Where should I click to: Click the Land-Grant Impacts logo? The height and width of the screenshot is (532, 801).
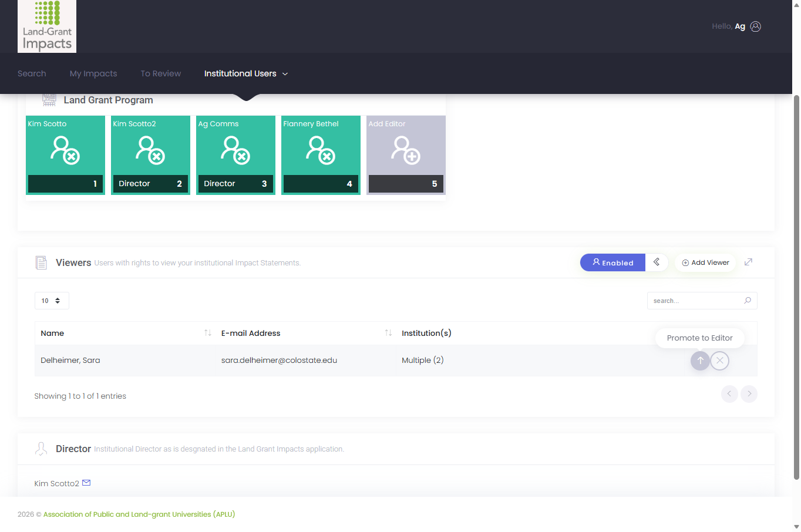pos(47,26)
